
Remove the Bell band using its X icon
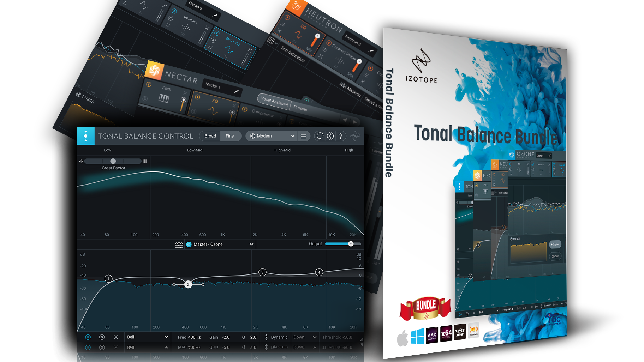pos(116,337)
